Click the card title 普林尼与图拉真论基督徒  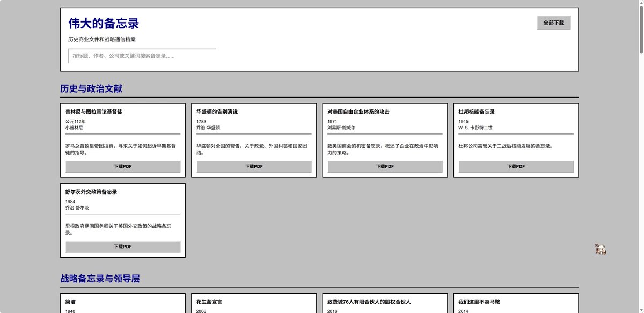coord(94,112)
